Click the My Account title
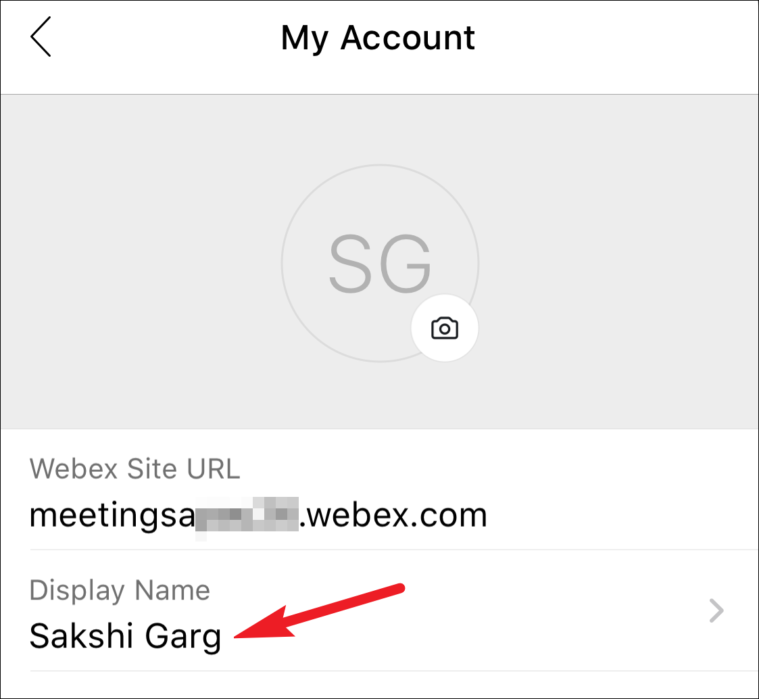The image size is (759, 699). click(x=378, y=38)
